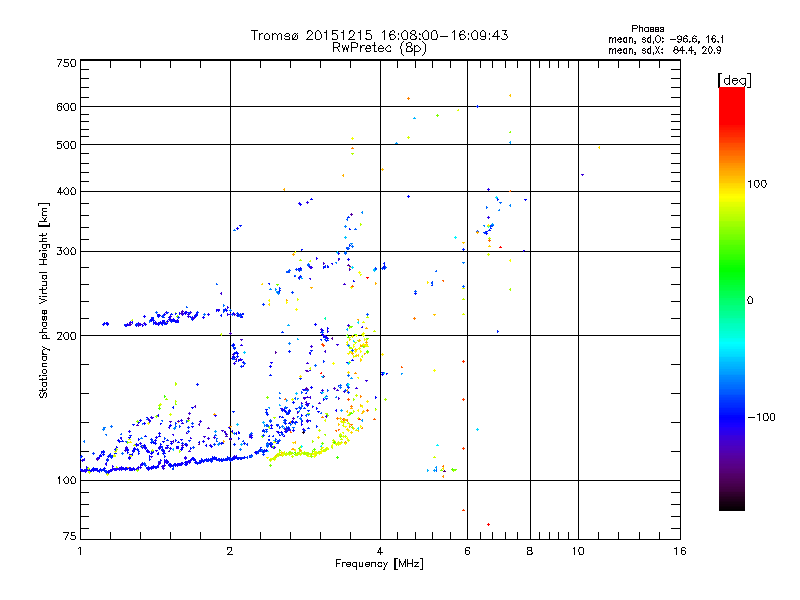
Task: Click the 'mean, sd,O: -96.6, 16.1' statistic
Action: (666, 39)
